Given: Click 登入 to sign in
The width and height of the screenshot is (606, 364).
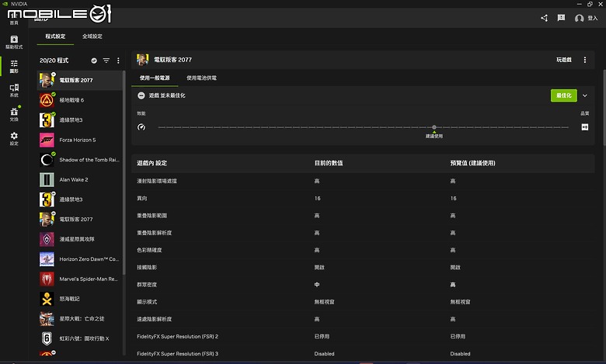Looking at the screenshot, I should [x=586, y=18].
